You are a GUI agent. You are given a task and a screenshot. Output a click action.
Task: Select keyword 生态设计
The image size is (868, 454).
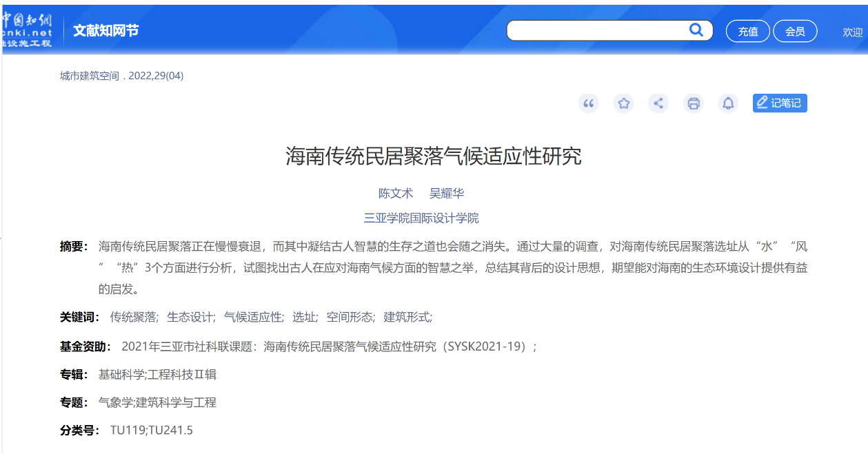pyautogui.click(x=191, y=317)
